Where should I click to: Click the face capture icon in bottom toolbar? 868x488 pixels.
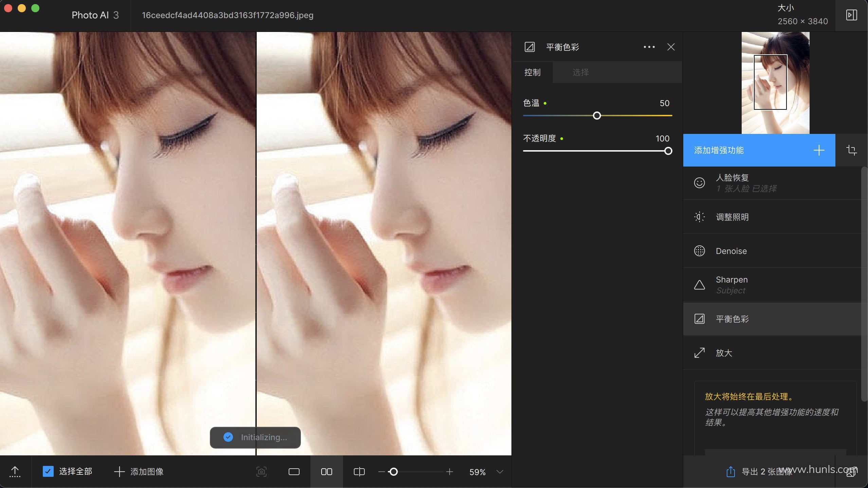coord(261,472)
